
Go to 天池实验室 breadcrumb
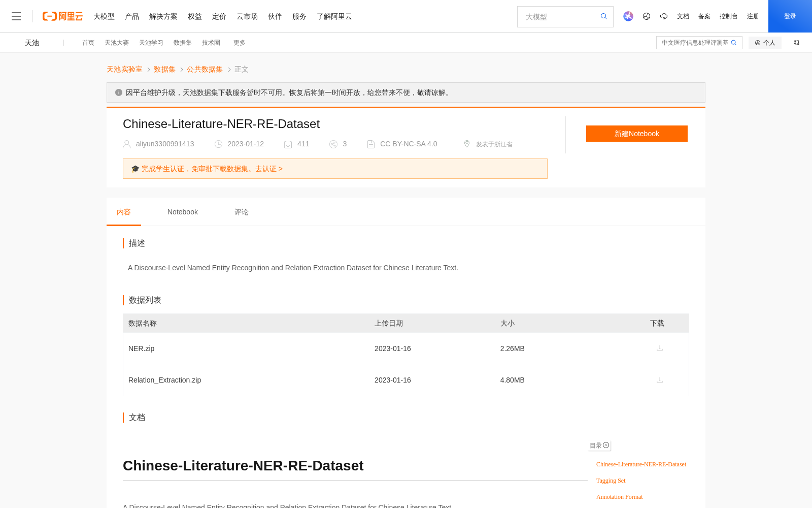click(124, 69)
